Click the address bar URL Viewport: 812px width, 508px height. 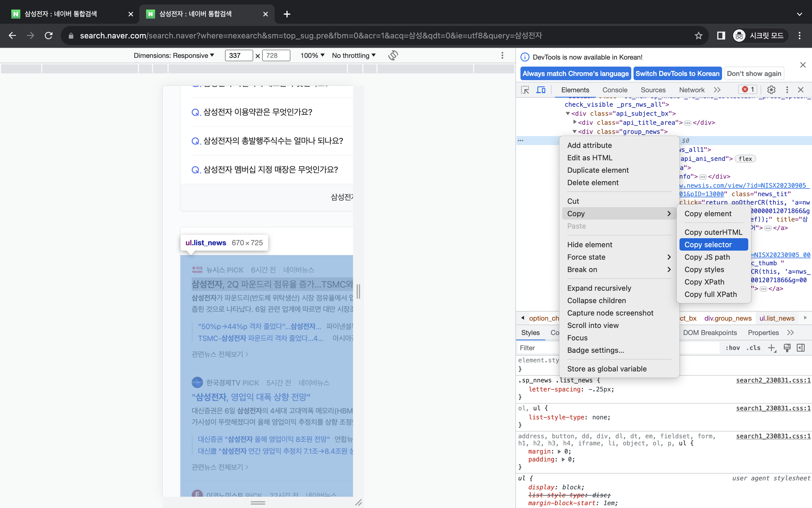311,36
